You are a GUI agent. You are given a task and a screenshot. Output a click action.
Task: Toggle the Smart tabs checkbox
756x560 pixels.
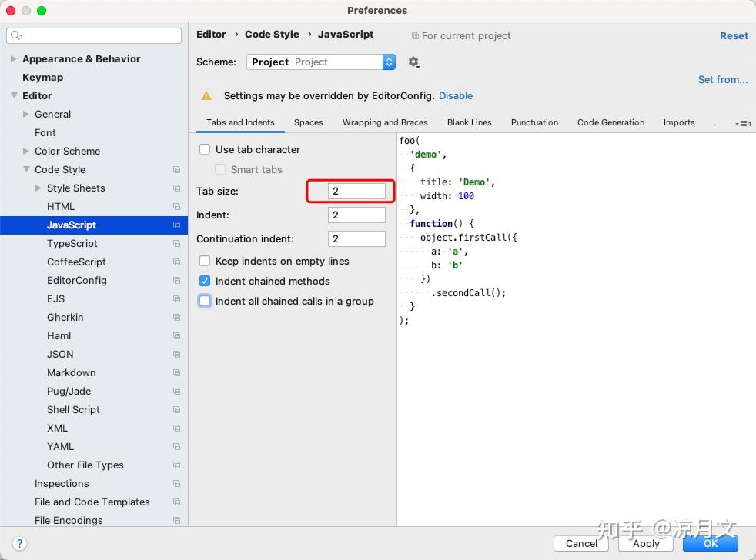click(x=220, y=169)
